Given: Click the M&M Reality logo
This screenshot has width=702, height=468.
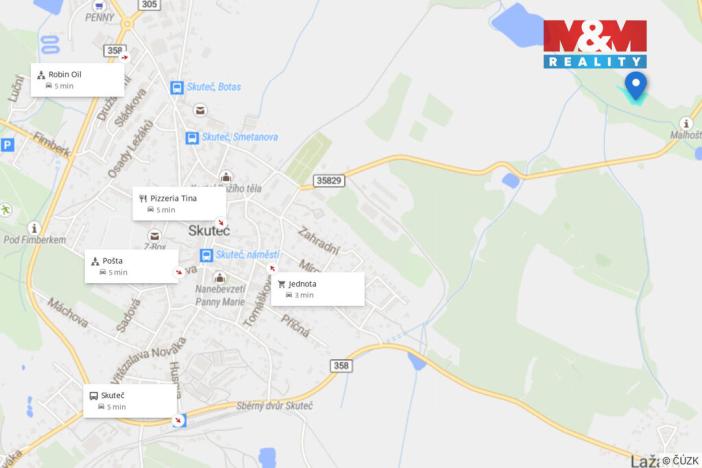Looking at the screenshot, I should click(x=595, y=44).
